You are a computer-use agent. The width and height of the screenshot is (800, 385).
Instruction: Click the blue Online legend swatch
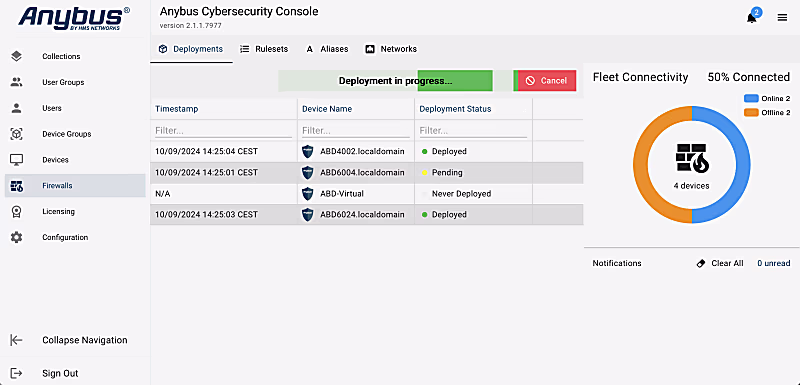point(751,98)
